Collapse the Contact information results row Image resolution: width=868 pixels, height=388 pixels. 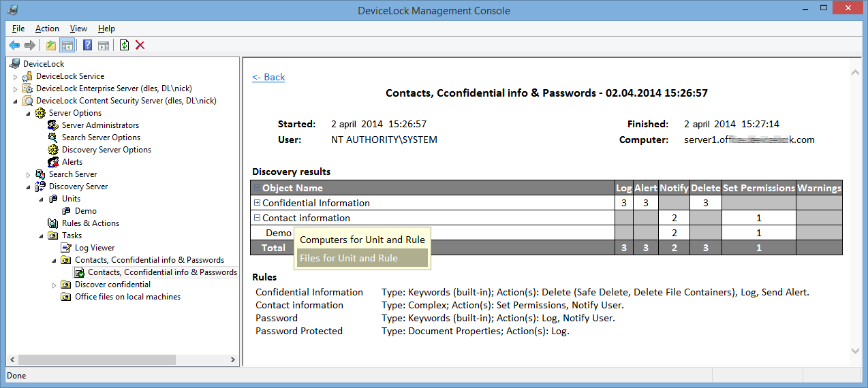[257, 218]
